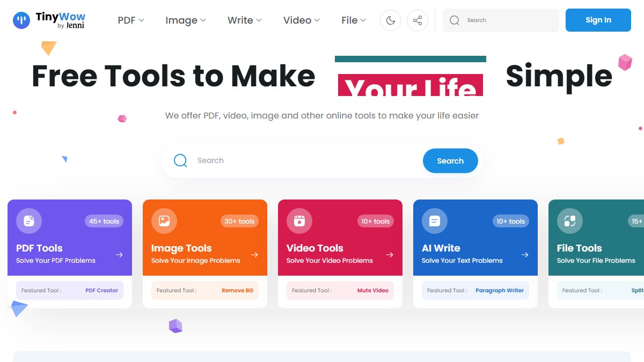
Task: Open the Write dropdown menu
Action: [x=245, y=20]
